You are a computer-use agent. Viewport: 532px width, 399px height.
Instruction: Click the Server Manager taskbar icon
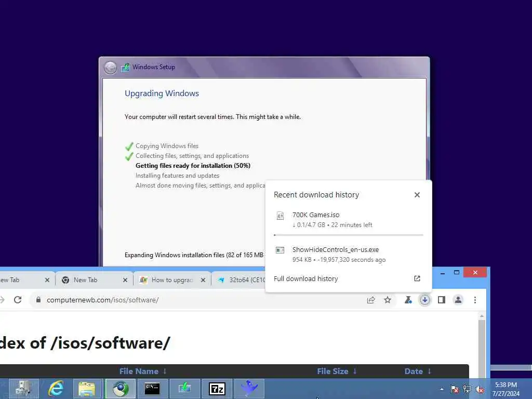coord(23,389)
